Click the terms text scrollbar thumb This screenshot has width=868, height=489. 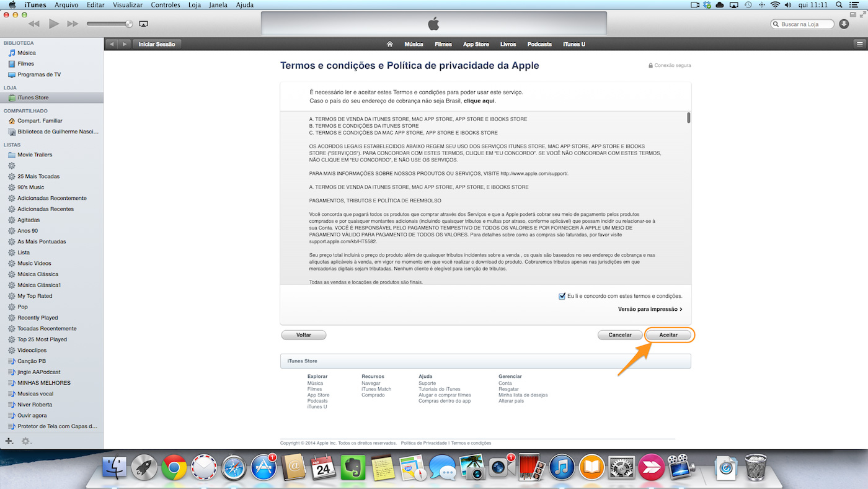point(688,118)
